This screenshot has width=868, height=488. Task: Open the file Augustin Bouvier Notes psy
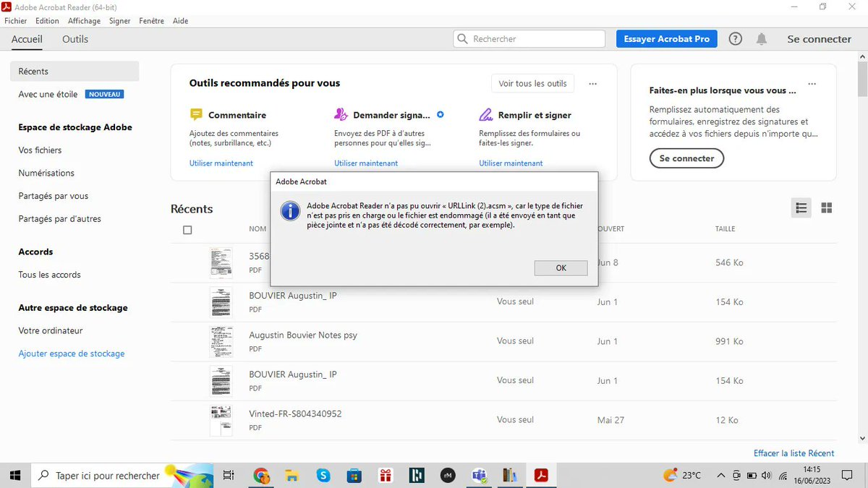[303, 335]
